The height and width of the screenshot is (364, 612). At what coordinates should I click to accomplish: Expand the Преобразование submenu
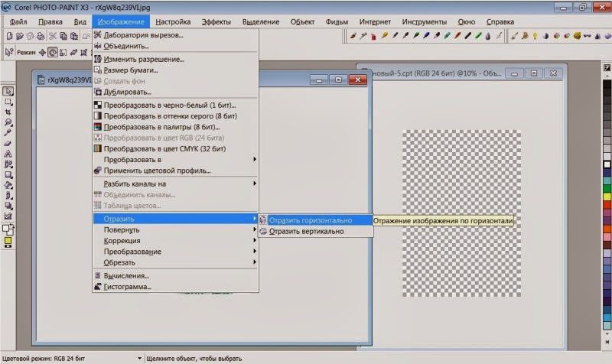[176, 252]
